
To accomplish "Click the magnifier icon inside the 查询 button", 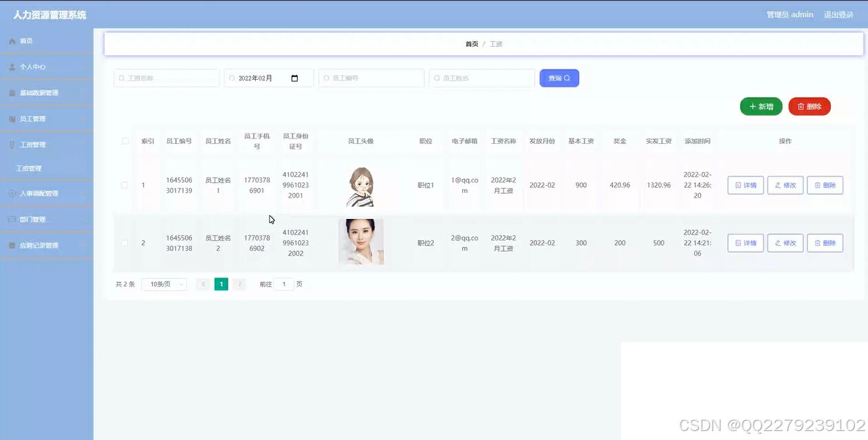I will coord(569,78).
